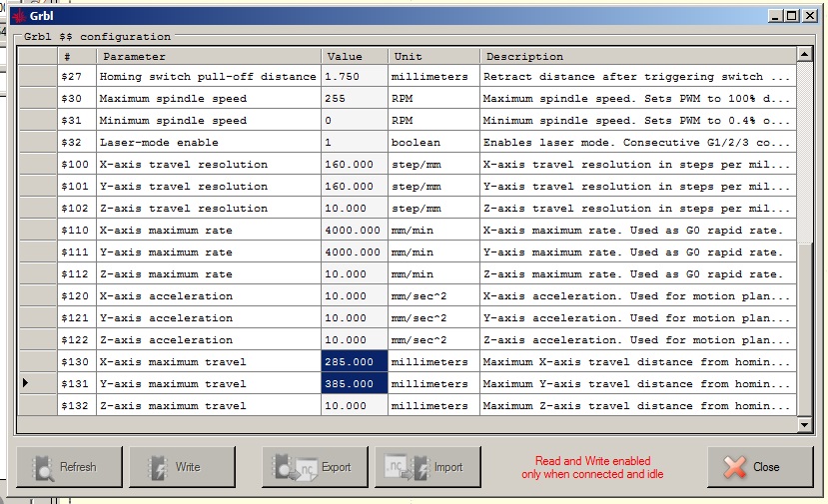
Task: Click the Parameter column header
Action: [209, 56]
